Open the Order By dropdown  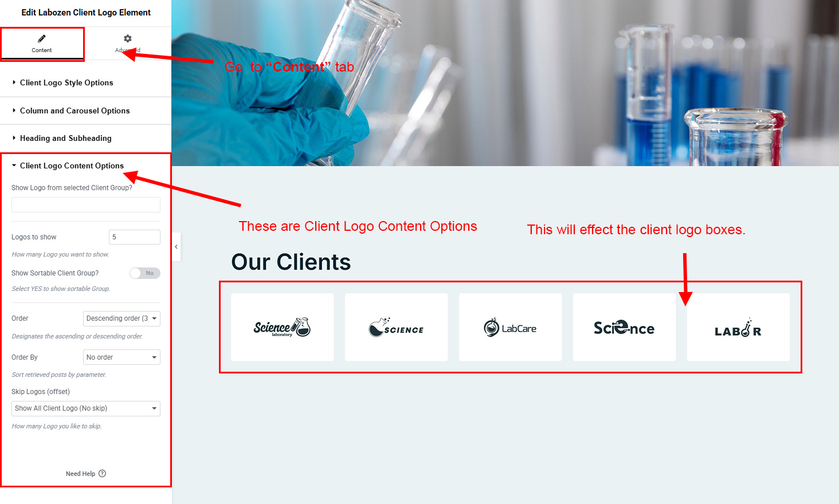[121, 357]
